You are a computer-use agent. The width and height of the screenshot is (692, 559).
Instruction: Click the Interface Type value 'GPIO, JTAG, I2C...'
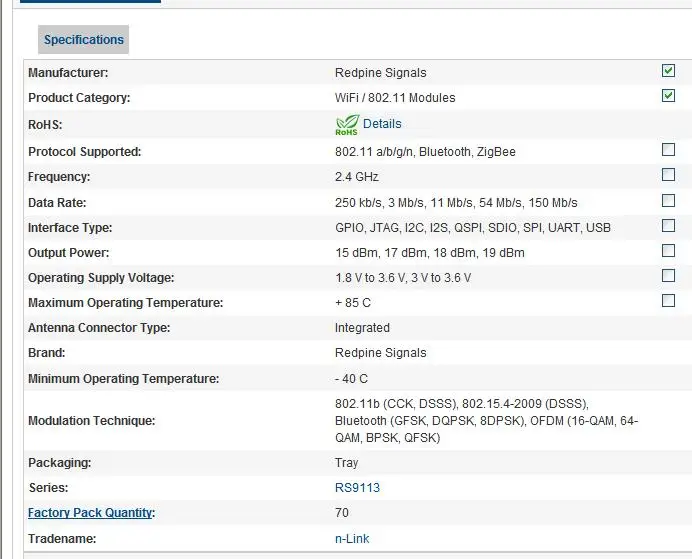[x=473, y=228]
